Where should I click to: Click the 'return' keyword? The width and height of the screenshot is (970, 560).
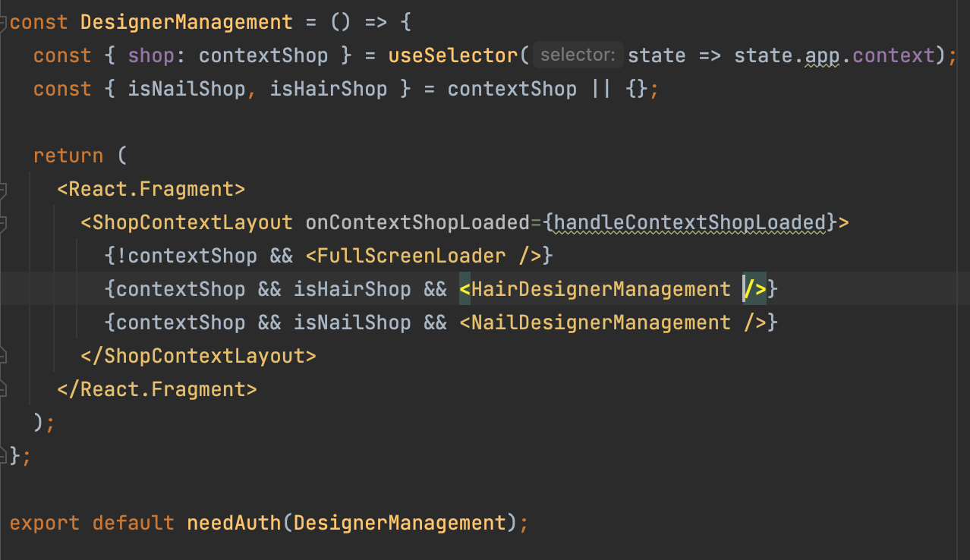pyautogui.click(x=68, y=156)
